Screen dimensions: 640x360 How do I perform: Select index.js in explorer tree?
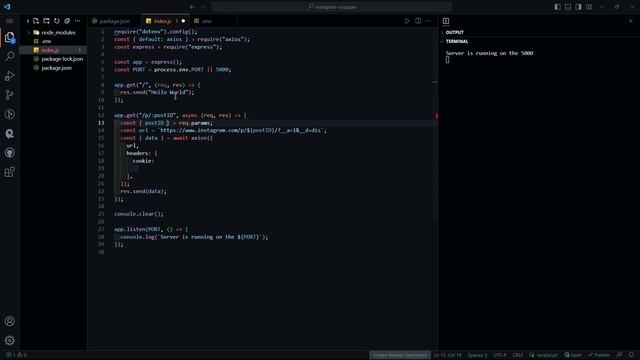53,50
